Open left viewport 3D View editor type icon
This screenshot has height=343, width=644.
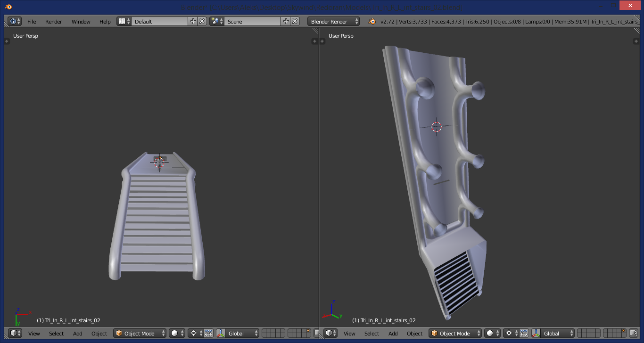15,333
